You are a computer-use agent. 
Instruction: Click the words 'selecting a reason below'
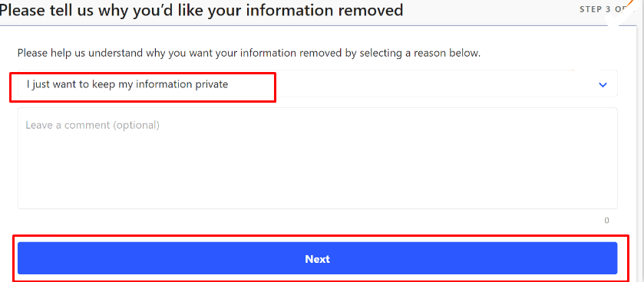[x=420, y=54]
